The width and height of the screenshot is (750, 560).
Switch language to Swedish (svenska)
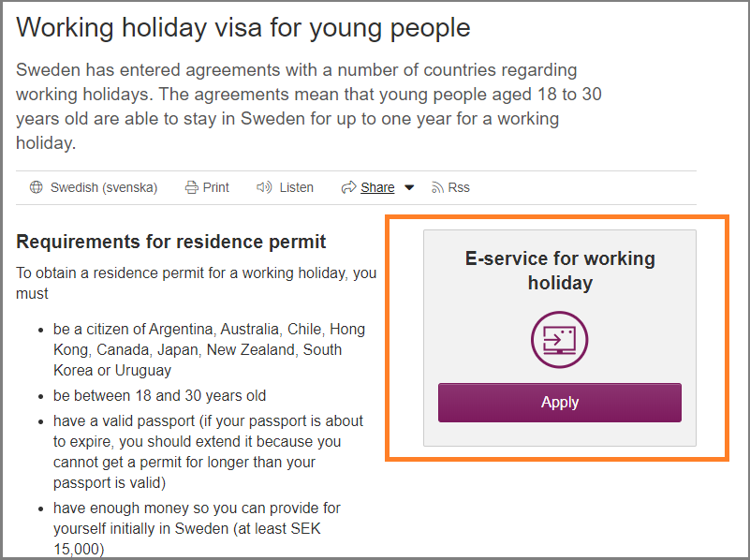[x=103, y=187]
